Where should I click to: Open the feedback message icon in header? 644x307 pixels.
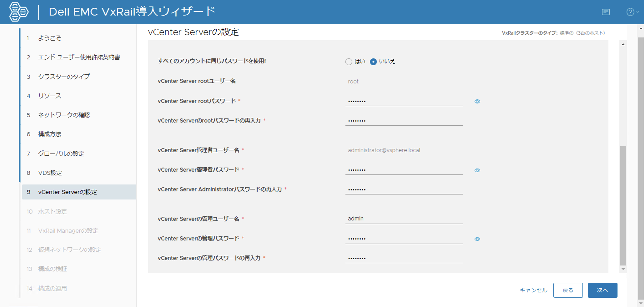click(x=606, y=12)
